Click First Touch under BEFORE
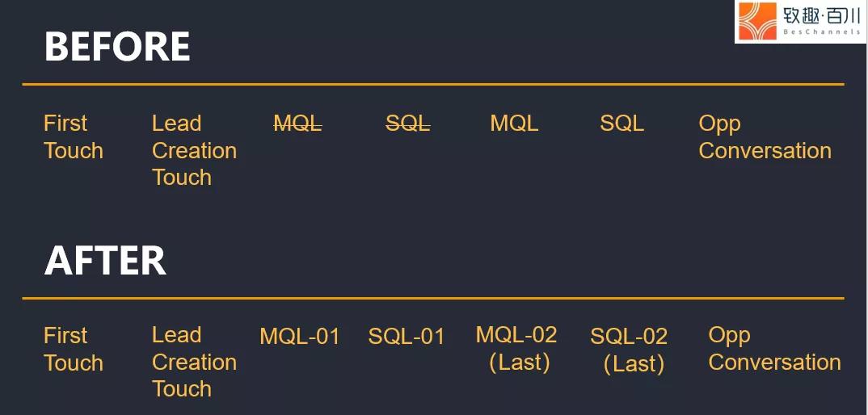Viewport: 868px width, 415px height. (x=73, y=136)
